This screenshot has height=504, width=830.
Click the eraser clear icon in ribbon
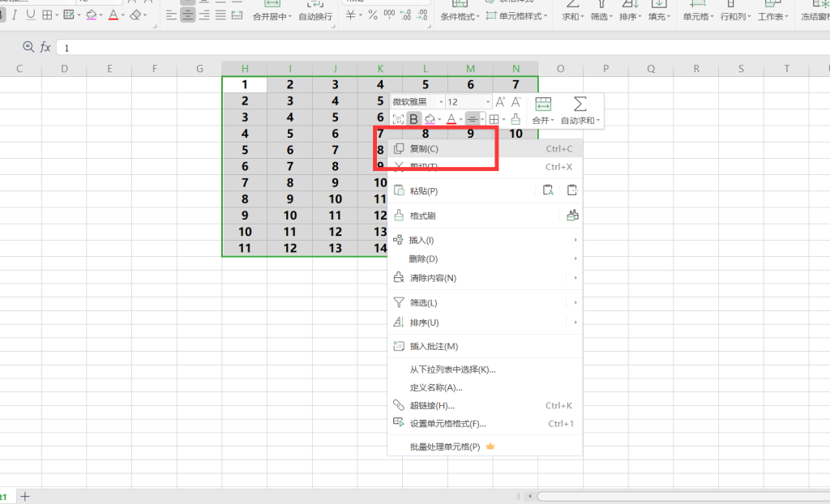tap(135, 15)
